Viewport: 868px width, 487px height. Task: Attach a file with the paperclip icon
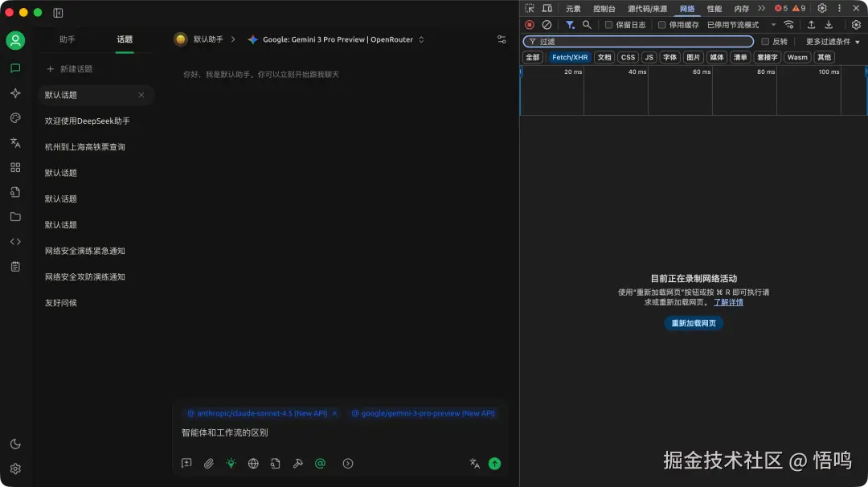click(x=209, y=463)
